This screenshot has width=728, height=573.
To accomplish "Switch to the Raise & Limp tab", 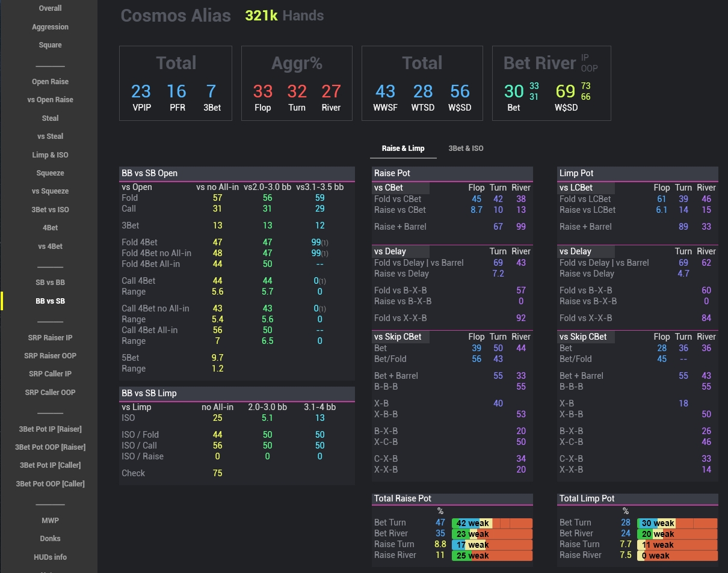I will [x=402, y=149].
